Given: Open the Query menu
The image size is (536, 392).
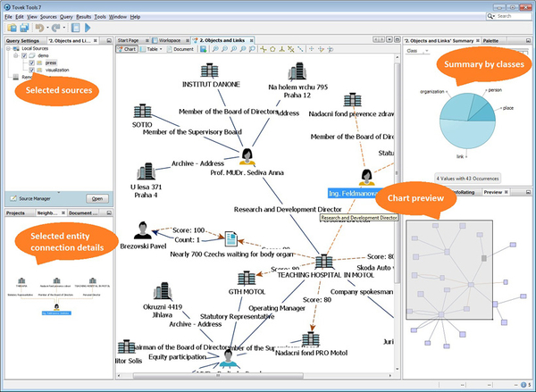Looking at the screenshot, I should pos(66,17).
